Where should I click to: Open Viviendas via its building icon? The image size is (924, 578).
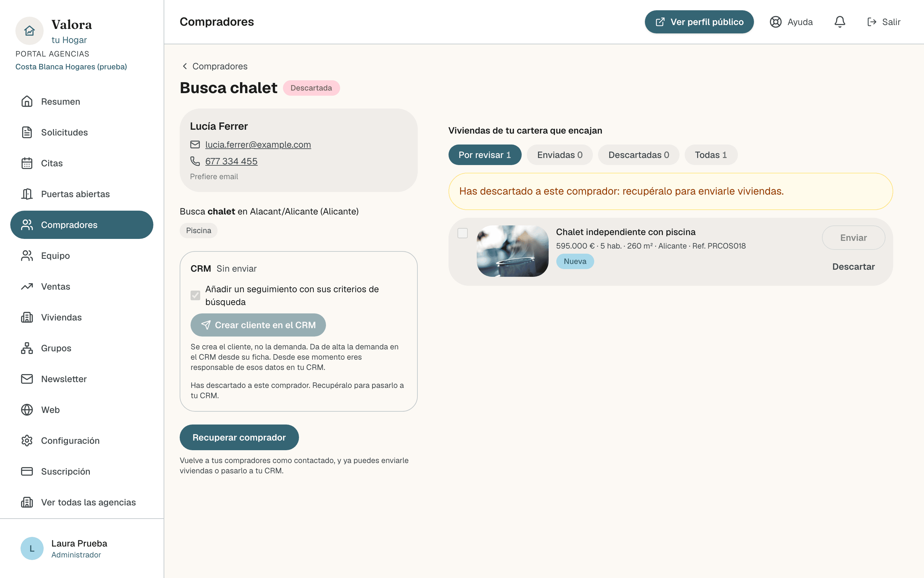click(27, 317)
